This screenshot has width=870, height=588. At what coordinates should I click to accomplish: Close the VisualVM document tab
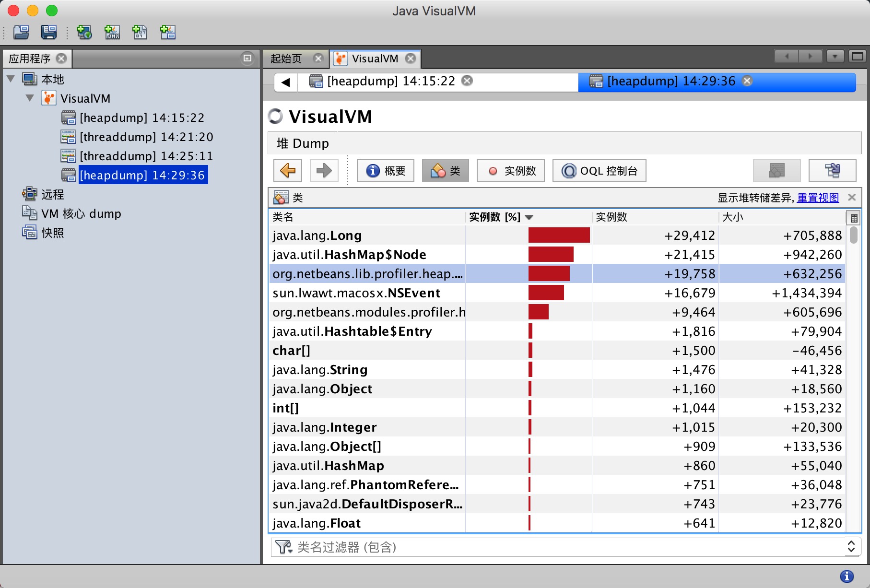coord(411,58)
